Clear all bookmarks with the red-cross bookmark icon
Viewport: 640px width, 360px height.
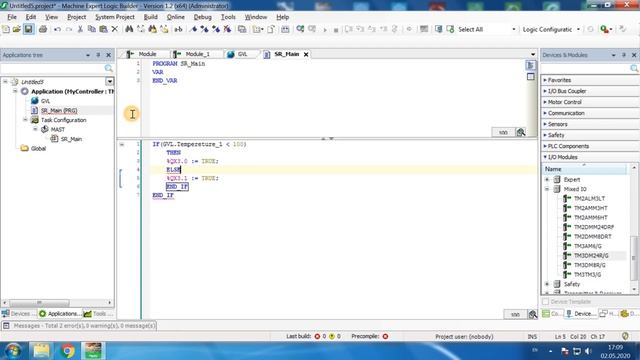pyautogui.click(x=227, y=29)
